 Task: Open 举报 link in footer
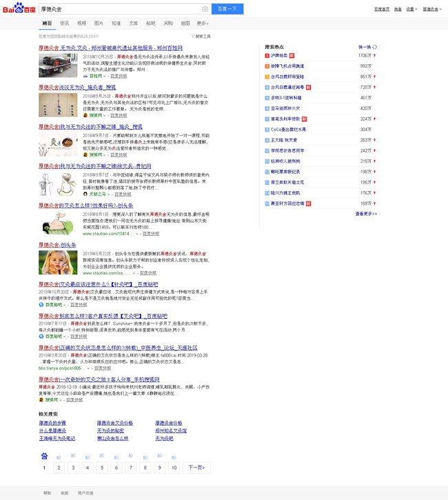(x=64, y=493)
